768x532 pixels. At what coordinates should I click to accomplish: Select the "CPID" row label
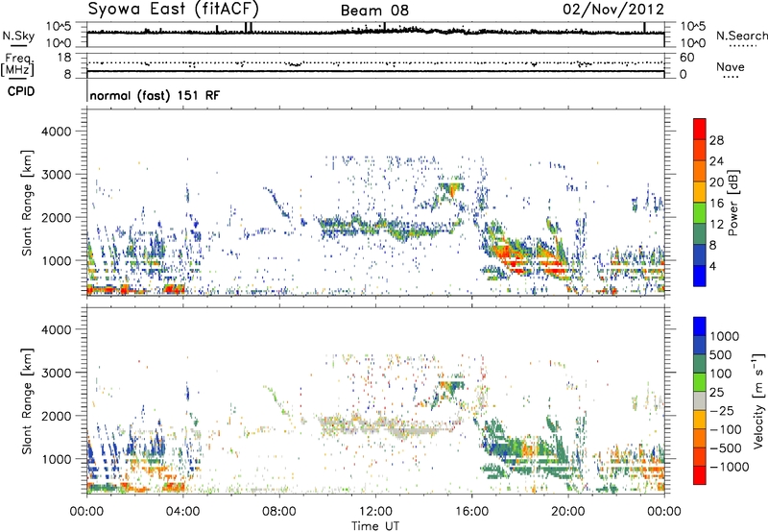21,91
